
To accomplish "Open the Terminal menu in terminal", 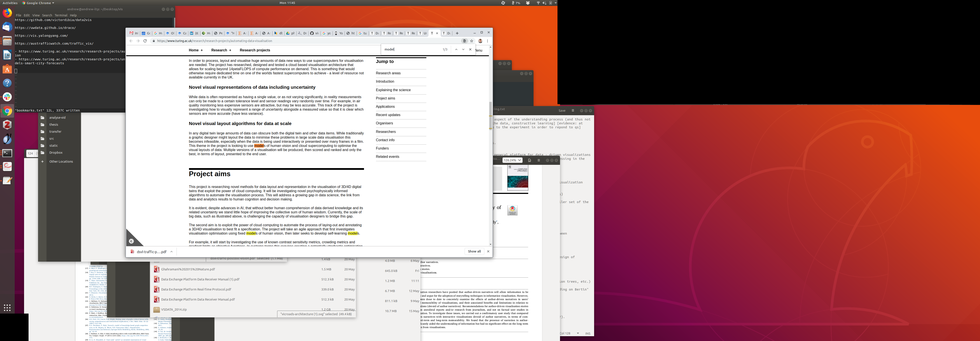I will (x=61, y=16).
